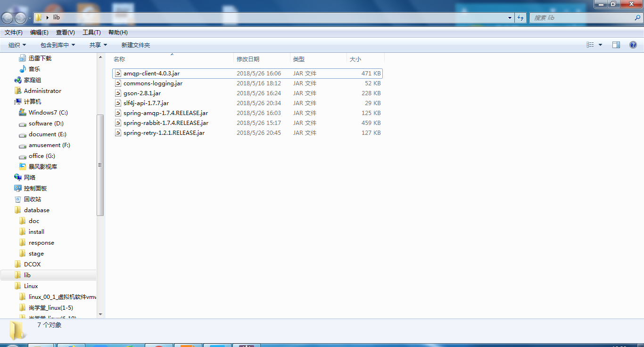The height and width of the screenshot is (347, 644).
Task: Click the amusement (F:) drive icon
Action: [22, 145]
